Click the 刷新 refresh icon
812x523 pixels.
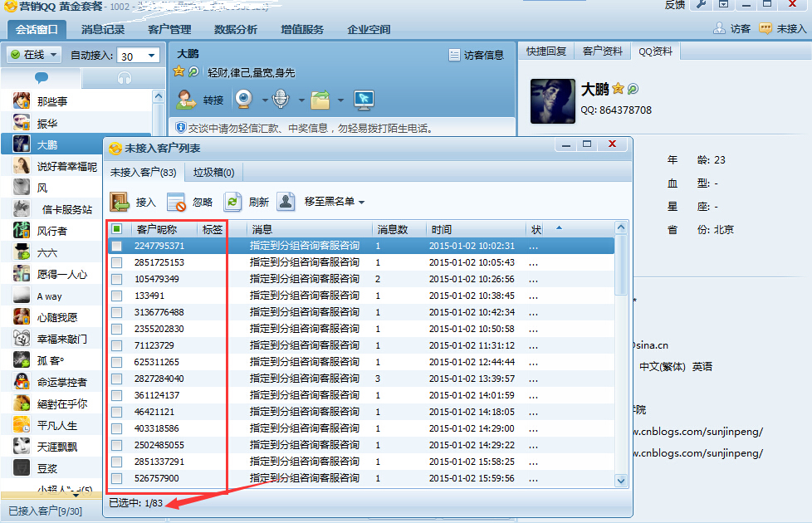(233, 202)
